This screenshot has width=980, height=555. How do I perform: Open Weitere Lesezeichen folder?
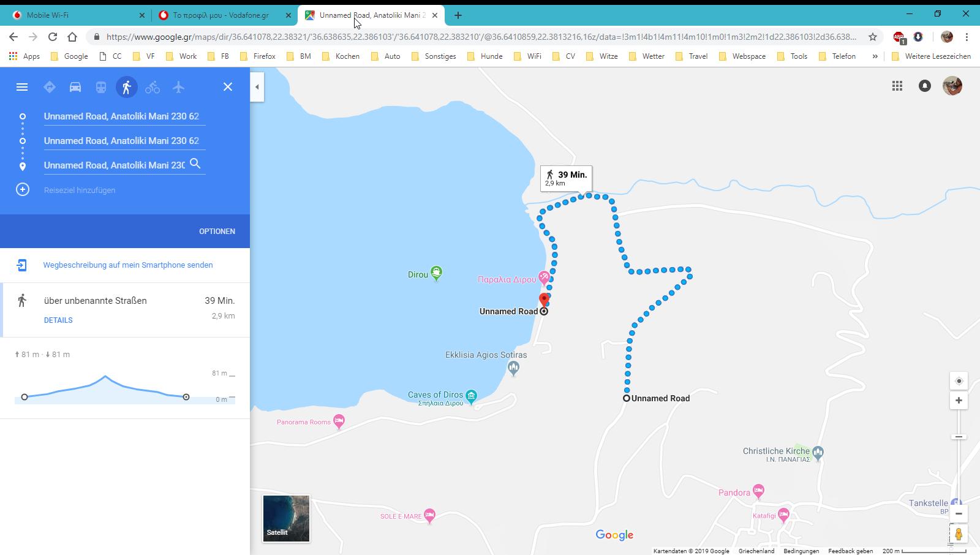tap(931, 56)
